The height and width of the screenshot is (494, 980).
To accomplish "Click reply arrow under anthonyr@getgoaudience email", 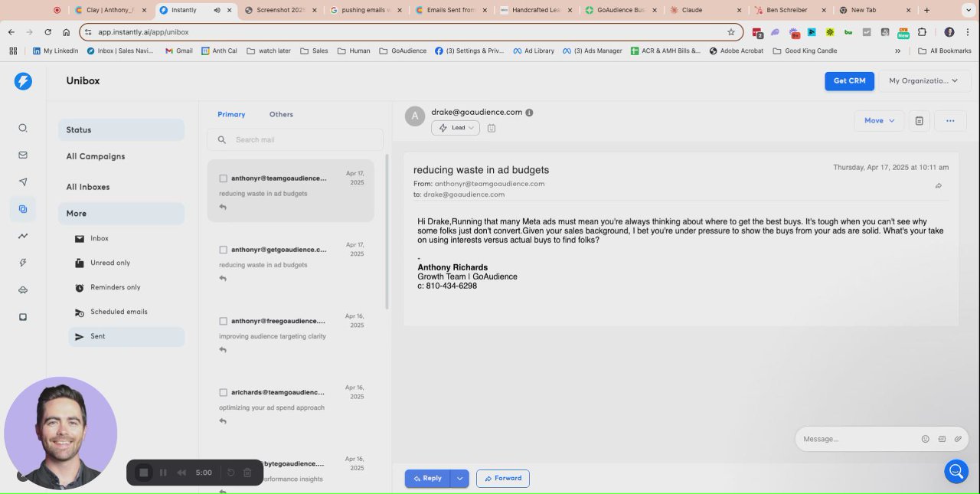I will click(223, 278).
